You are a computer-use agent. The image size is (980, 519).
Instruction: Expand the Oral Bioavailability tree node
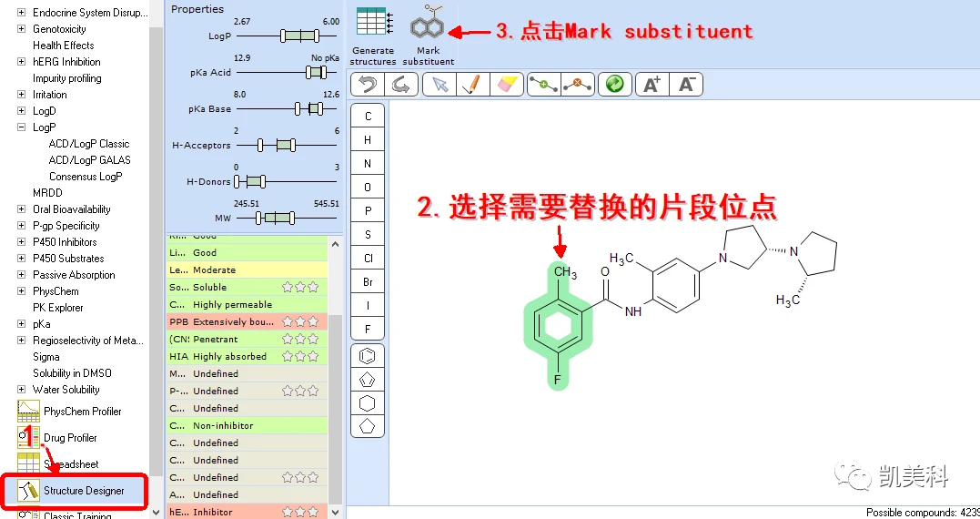coord(21,209)
